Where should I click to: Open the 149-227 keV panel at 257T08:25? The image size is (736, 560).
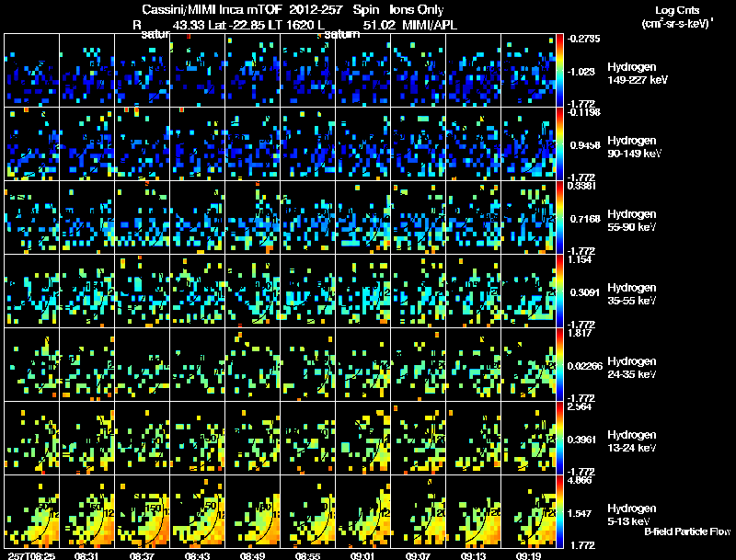pyautogui.click(x=31, y=71)
